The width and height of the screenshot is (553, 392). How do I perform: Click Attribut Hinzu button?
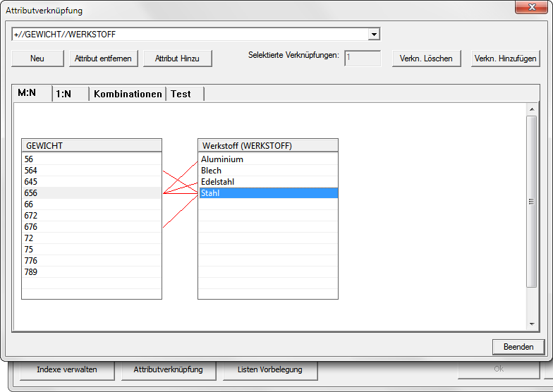click(x=178, y=59)
